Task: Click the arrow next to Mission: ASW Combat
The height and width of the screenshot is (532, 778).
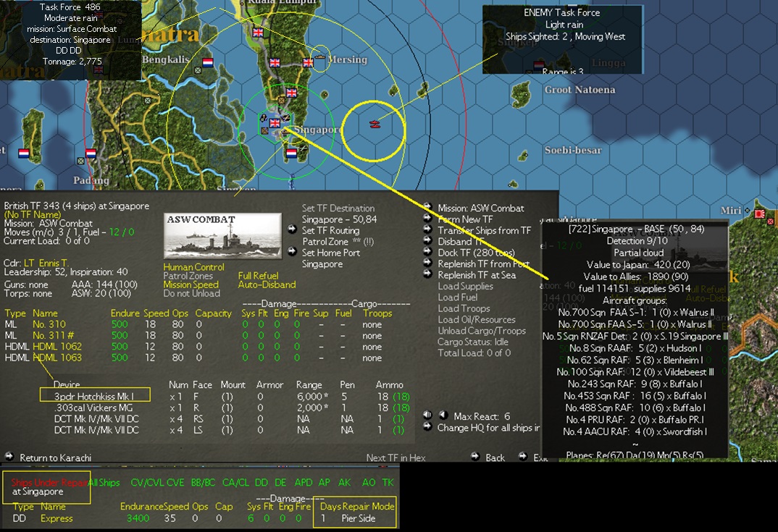Action: pyautogui.click(x=427, y=206)
